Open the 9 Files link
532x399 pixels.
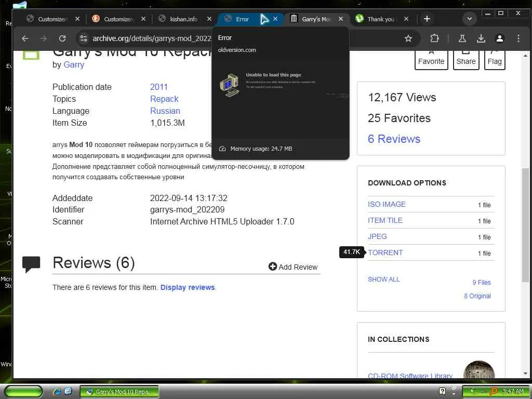[482, 282]
